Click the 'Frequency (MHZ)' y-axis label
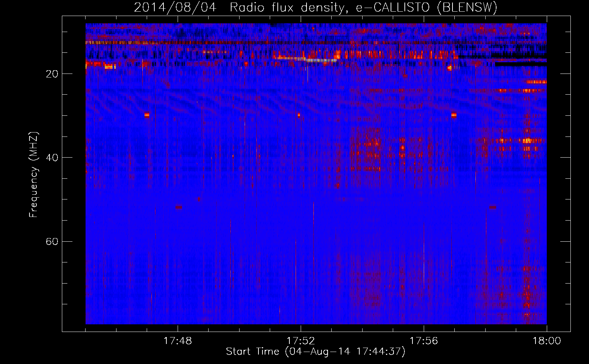 coord(33,175)
